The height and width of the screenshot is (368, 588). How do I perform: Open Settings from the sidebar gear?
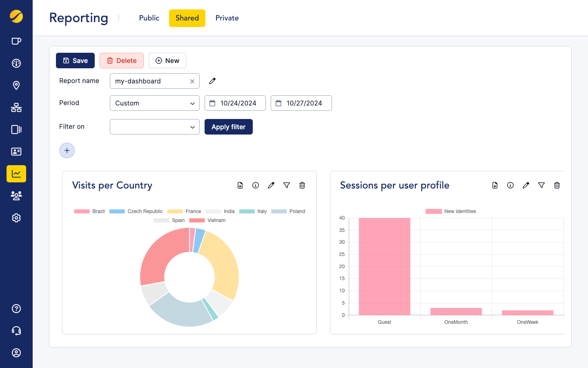[x=16, y=218]
